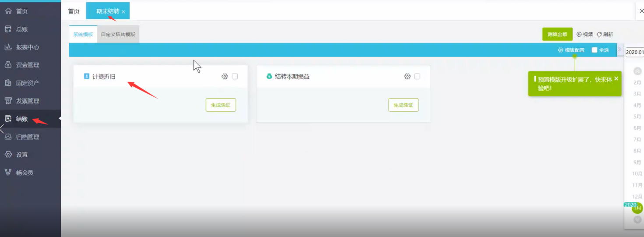
Task: Switch to the 系统模板 tab
Action: pos(83,34)
